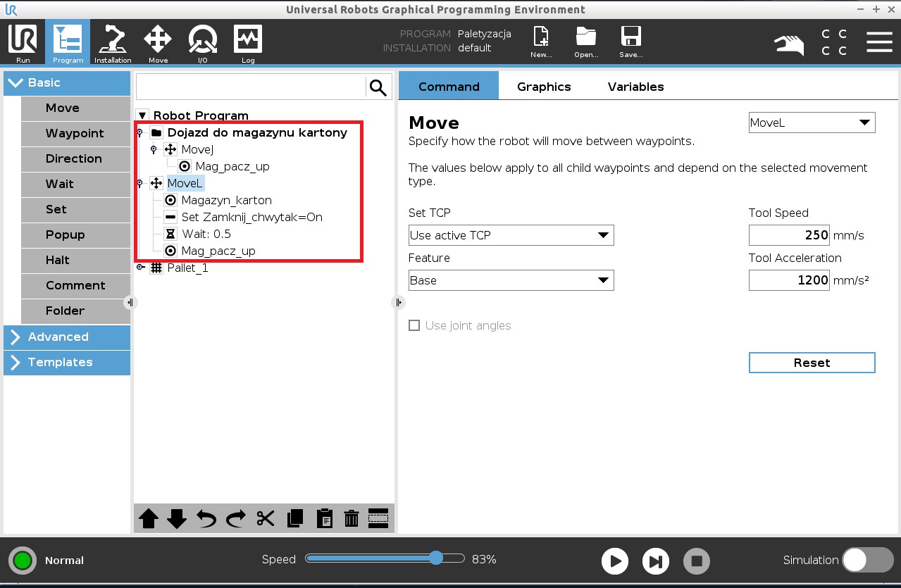Select the MoveJ node
The image size is (901, 588).
point(197,149)
